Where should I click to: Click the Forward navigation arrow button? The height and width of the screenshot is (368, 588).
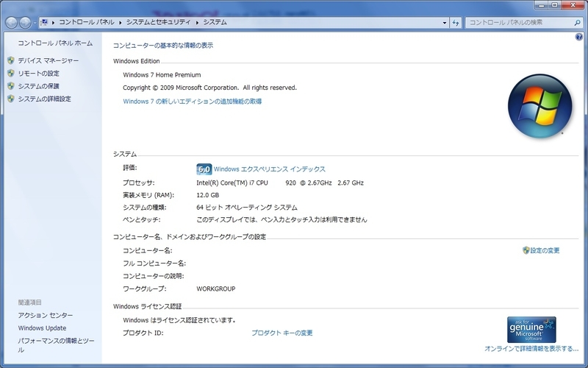[25, 23]
